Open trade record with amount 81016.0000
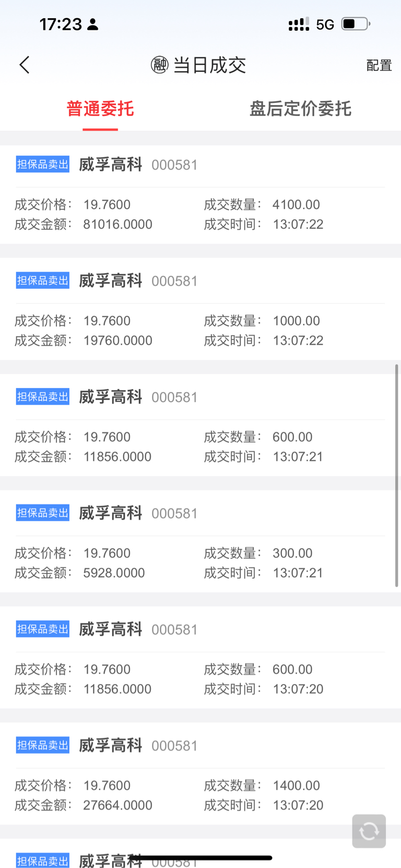 coord(200,194)
